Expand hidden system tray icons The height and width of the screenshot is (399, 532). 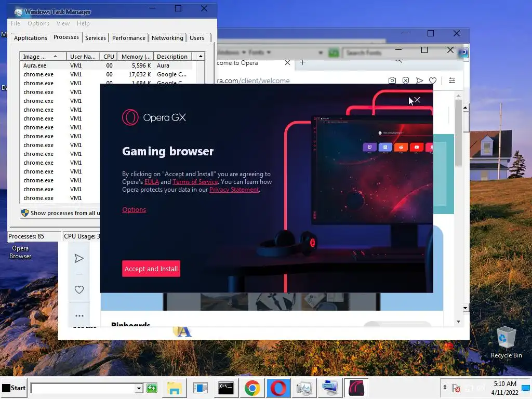click(x=445, y=388)
